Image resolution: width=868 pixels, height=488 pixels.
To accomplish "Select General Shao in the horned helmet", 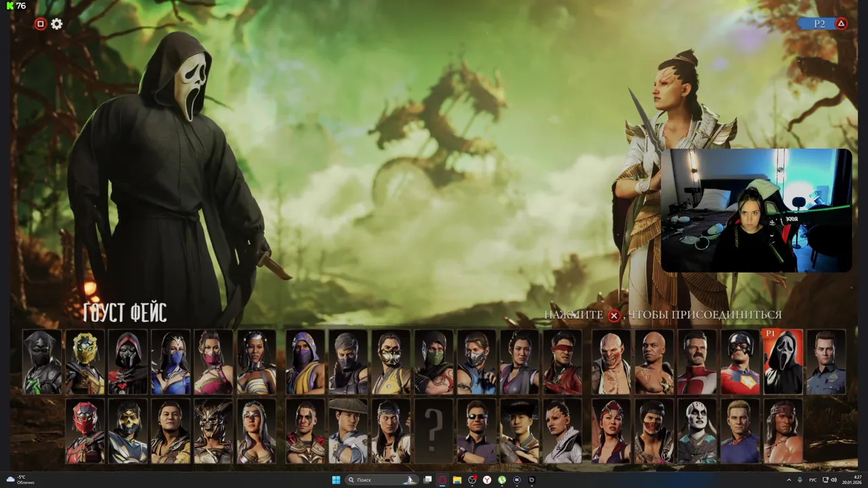I will [x=213, y=431].
